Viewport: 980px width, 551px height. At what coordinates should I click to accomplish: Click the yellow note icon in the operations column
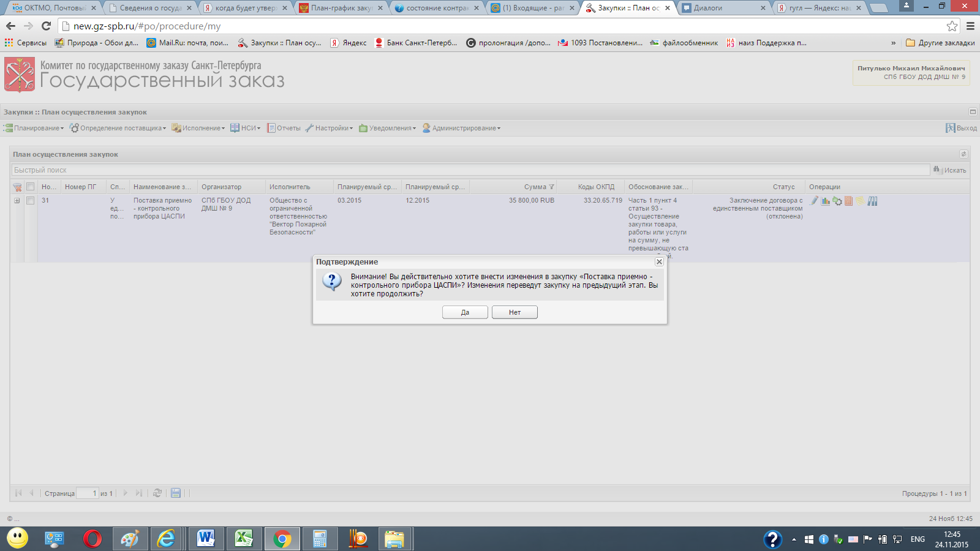(860, 201)
